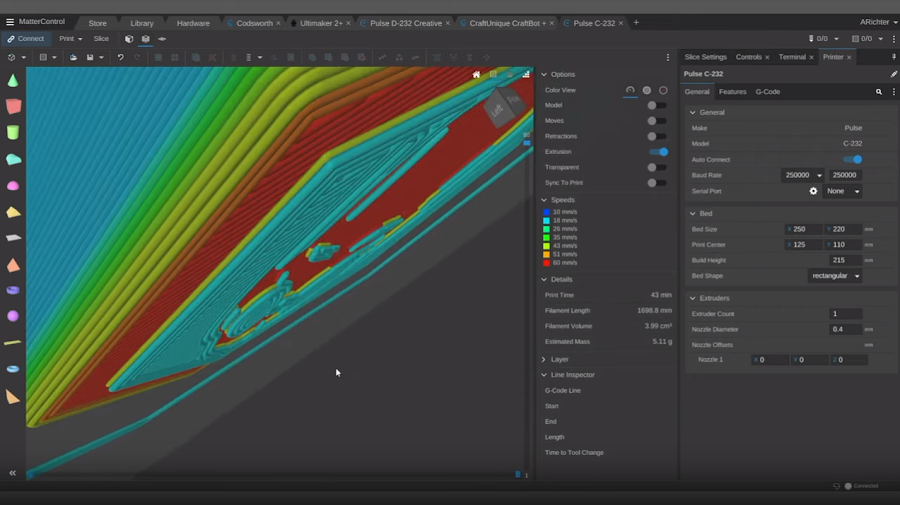
Task: Open the Bed Shape rectangular dropdown
Action: [835, 276]
